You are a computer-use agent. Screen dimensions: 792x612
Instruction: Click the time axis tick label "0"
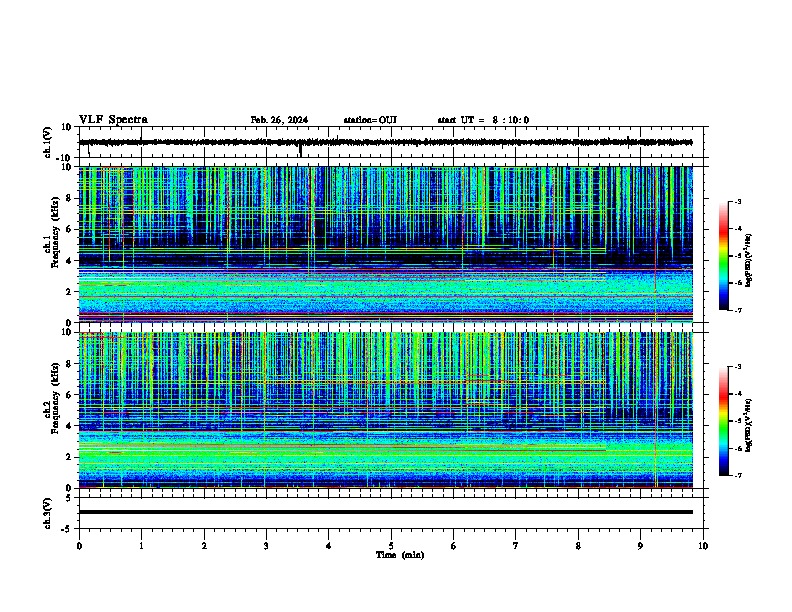[x=79, y=546]
